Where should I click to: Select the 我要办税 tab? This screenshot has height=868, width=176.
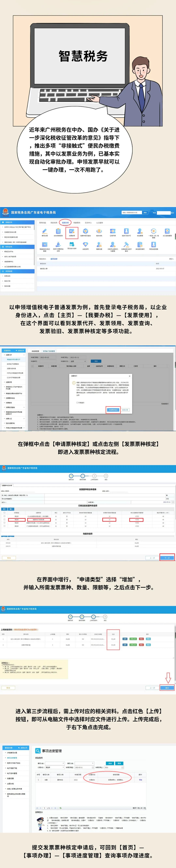click(x=65, y=222)
